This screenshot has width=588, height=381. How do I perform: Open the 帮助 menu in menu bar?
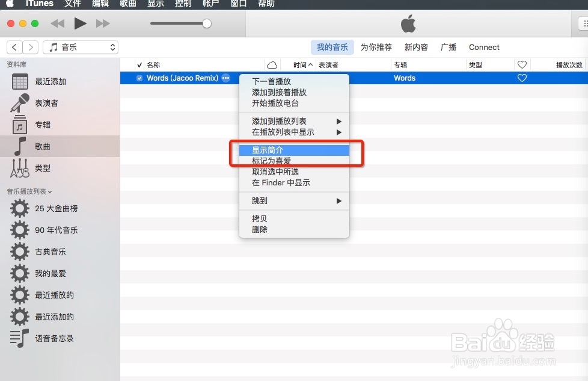[266, 4]
